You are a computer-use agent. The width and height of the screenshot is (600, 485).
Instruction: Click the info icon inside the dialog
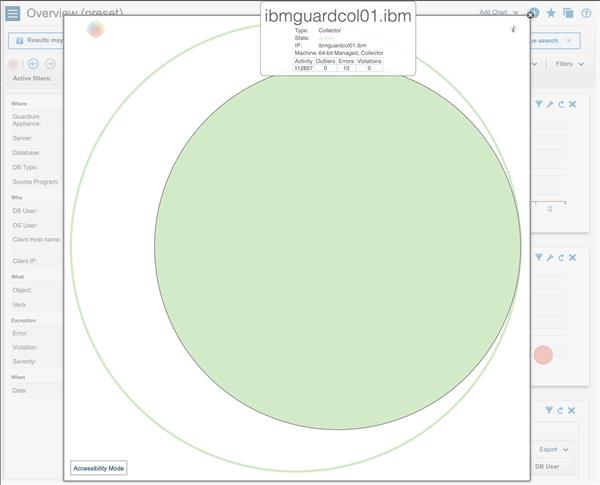click(514, 29)
